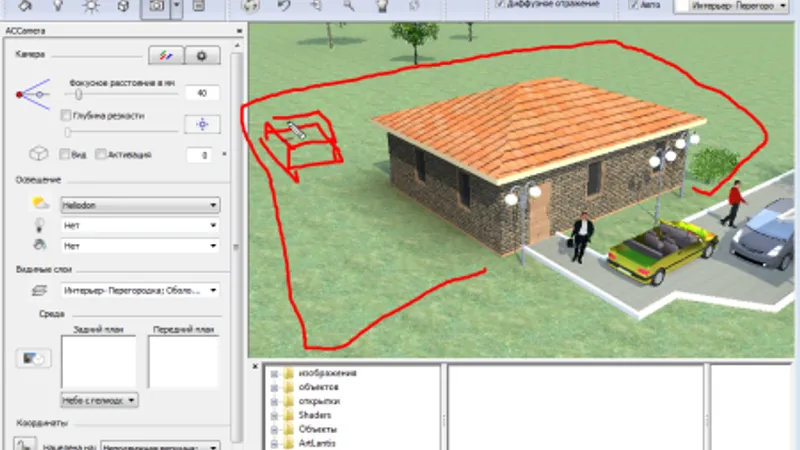Open the Shaders inspector paint-bucket icon
The width and height of the screenshot is (800, 450).
point(26,6)
